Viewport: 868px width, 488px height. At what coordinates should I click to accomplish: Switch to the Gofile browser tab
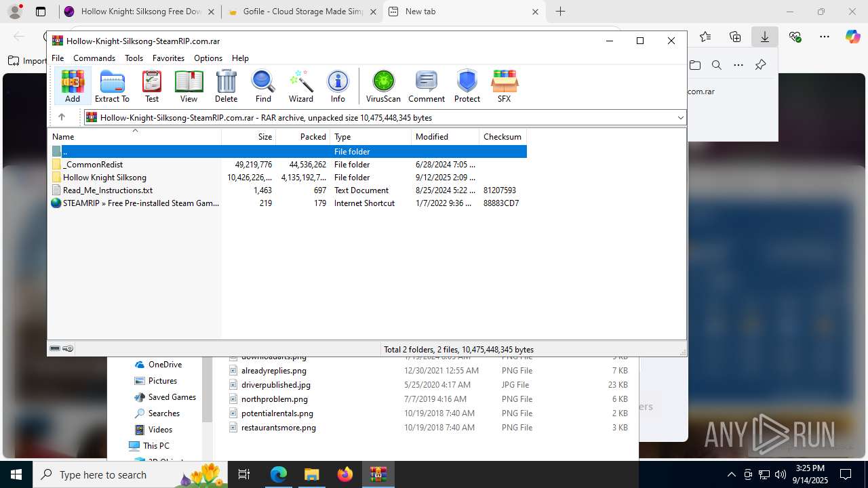pos(302,12)
